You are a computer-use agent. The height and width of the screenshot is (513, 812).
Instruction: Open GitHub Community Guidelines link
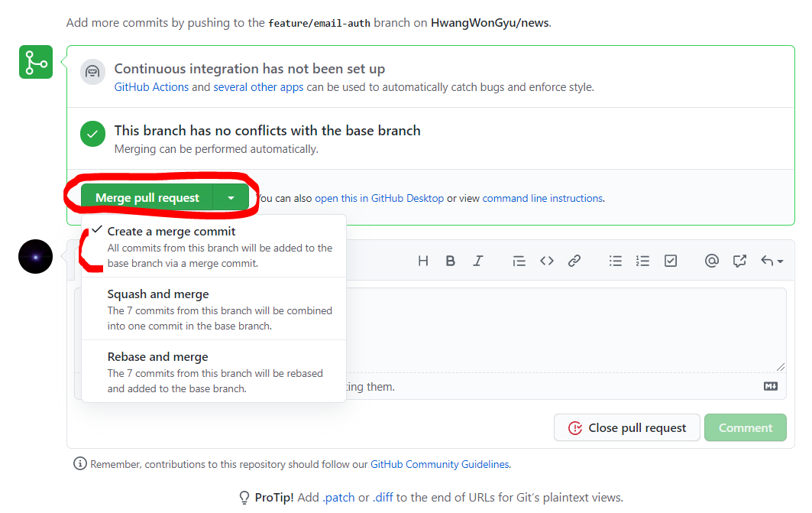pos(440,464)
